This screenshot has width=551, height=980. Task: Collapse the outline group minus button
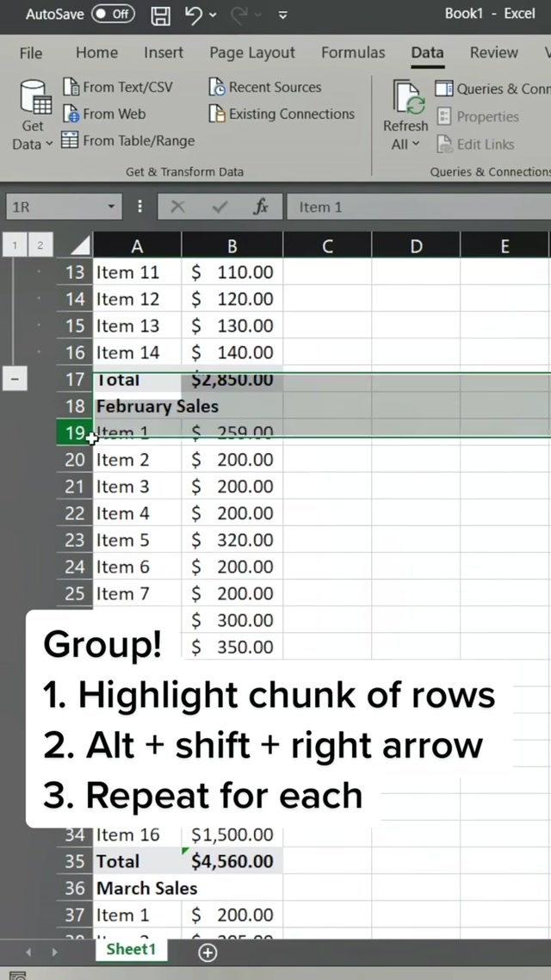(15, 378)
